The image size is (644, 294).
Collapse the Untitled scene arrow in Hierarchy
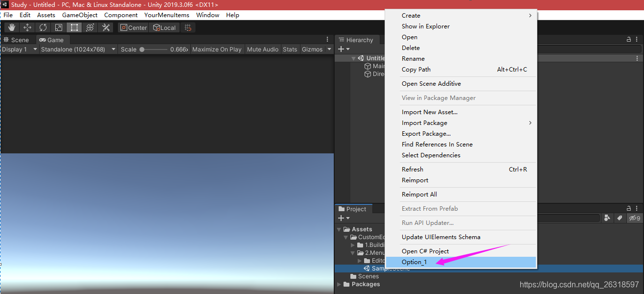click(353, 58)
